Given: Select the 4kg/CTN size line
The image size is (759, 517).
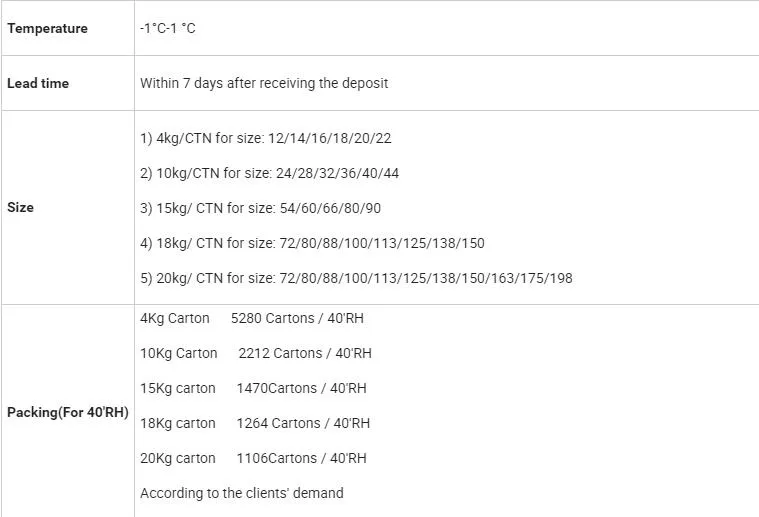Looking at the screenshot, I should tap(266, 138).
